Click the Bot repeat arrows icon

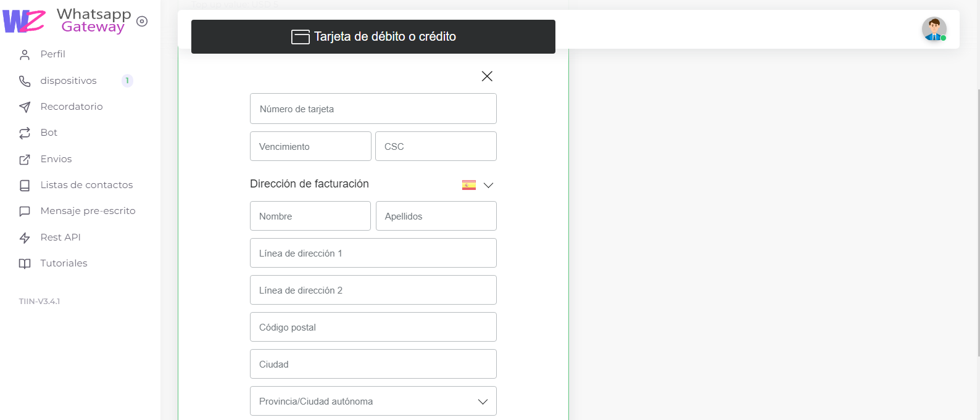25,133
